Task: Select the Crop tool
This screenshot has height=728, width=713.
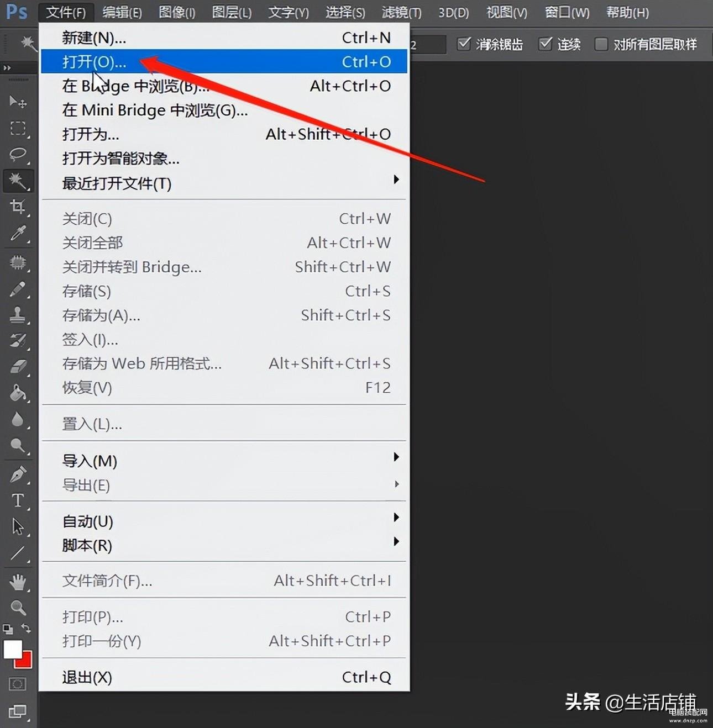Action: pyautogui.click(x=18, y=207)
